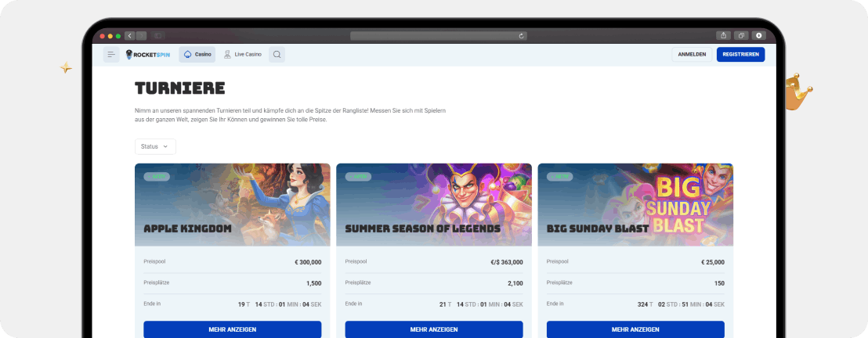Image resolution: width=868 pixels, height=338 pixels.
Task: Reload page with the refresh icon
Action: (x=521, y=36)
